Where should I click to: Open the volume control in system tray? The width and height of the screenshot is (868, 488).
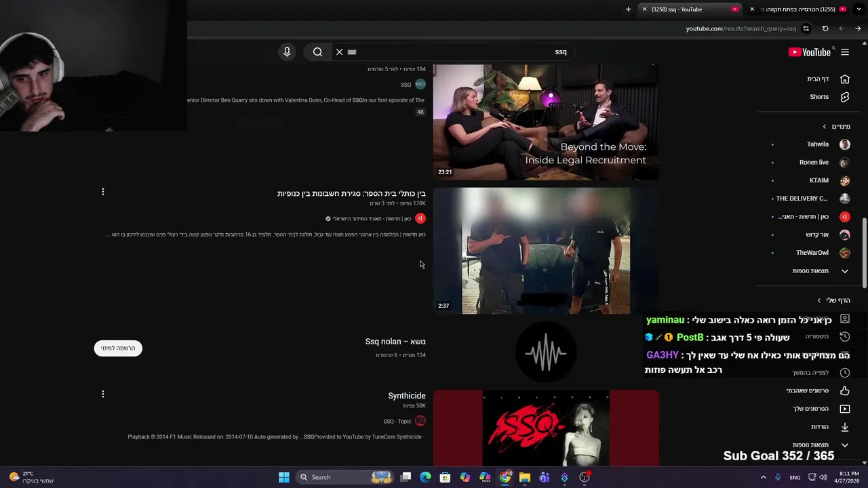[x=823, y=477]
